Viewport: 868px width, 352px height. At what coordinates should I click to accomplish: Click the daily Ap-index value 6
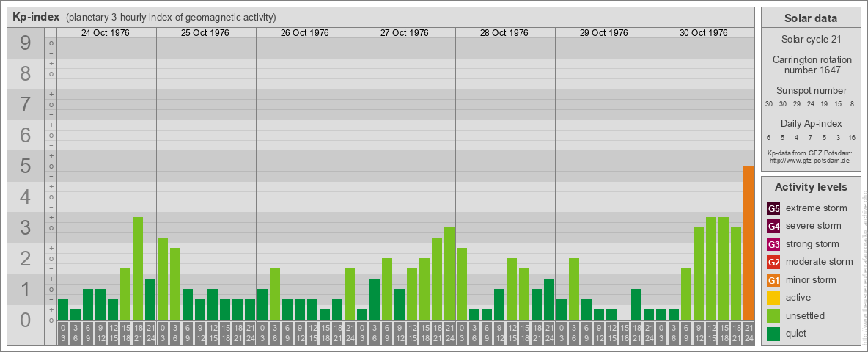pyautogui.click(x=769, y=137)
